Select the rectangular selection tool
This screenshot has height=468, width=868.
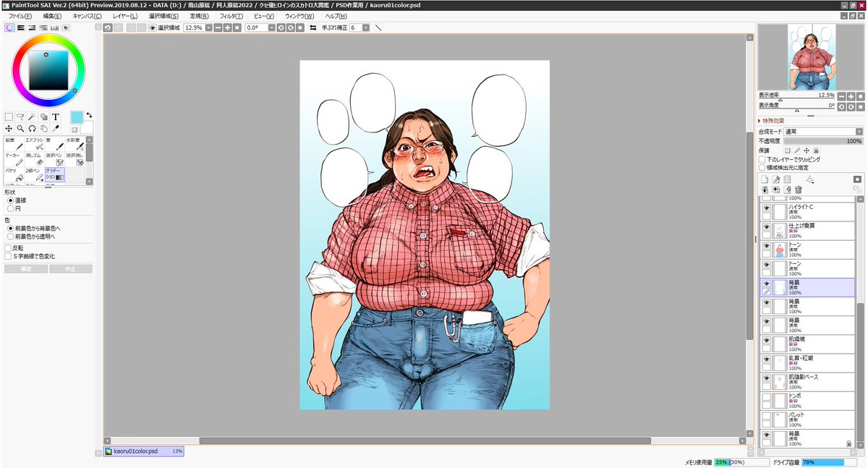pyautogui.click(x=9, y=116)
